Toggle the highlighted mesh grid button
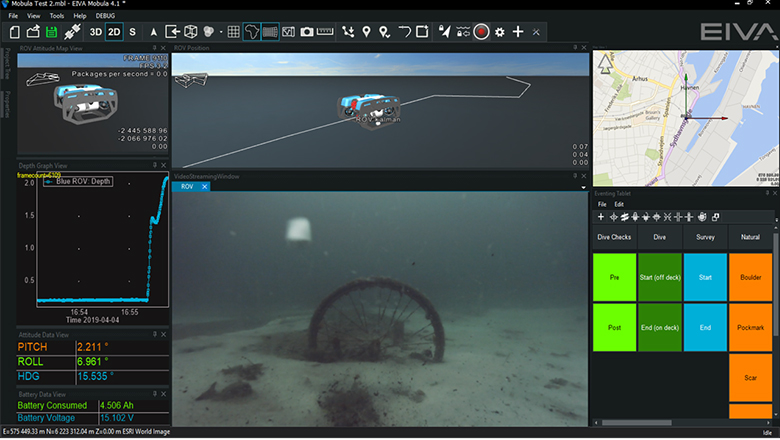 270,32
